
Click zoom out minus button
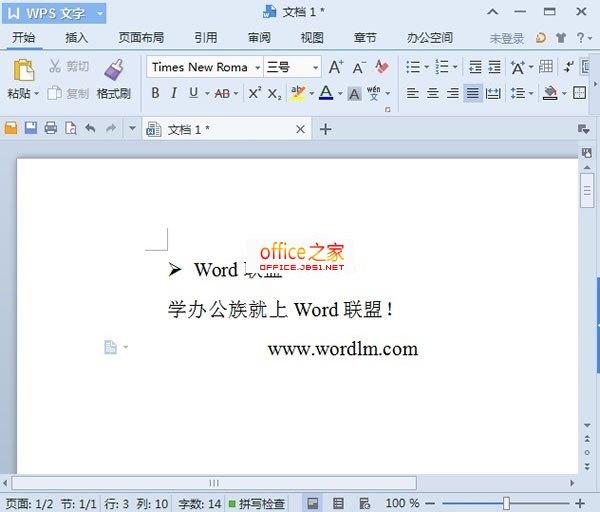(x=430, y=504)
